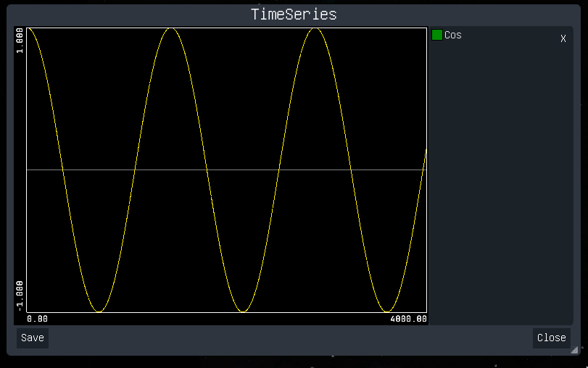588x368 pixels.
Task: Click the -1.000 y-axis minimum label
Action: pyautogui.click(x=20, y=296)
